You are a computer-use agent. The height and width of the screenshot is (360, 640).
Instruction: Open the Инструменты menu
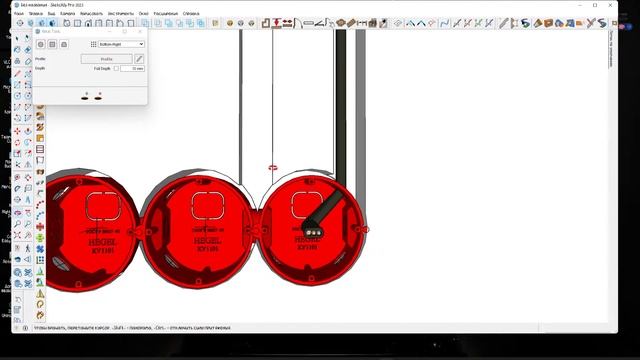(x=120, y=13)
